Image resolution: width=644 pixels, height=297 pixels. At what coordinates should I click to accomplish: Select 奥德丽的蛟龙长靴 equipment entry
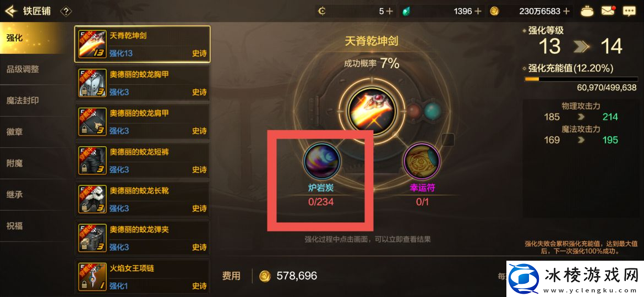(x=143, y=199)
